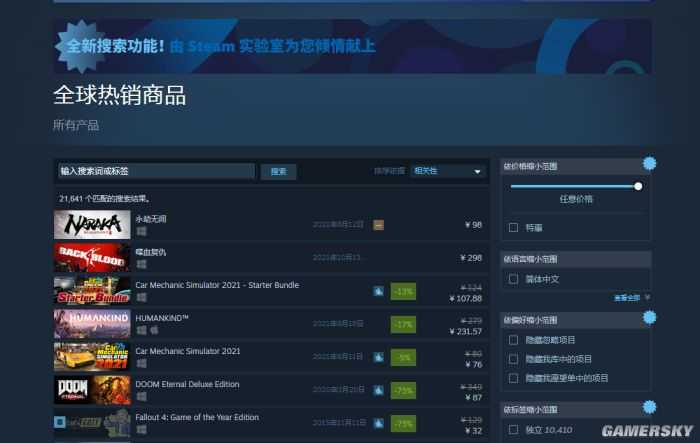Click -5% discount badge on Car Mechanic Simulator
This screenshot has height=443, width=700.
pos(403,358)
